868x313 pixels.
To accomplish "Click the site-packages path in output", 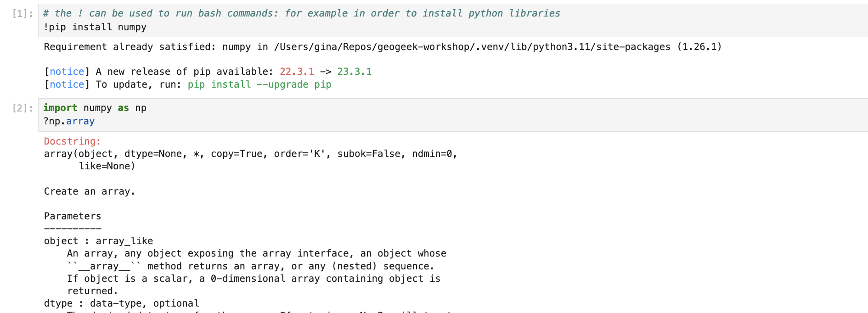I will pos(472,47).
